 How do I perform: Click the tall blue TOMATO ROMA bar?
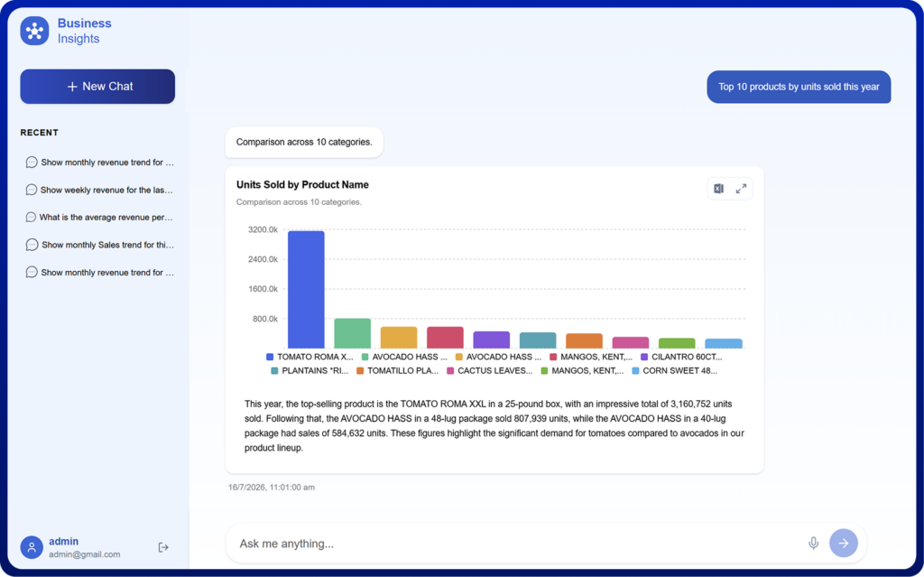(x=306, y=289)
